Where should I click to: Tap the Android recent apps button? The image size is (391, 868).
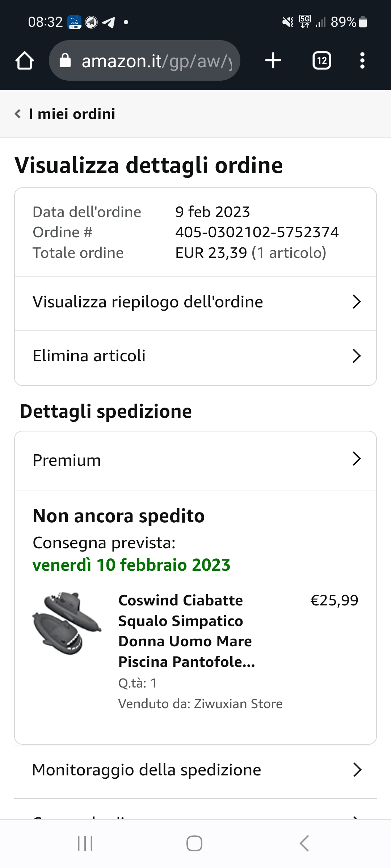85,843
